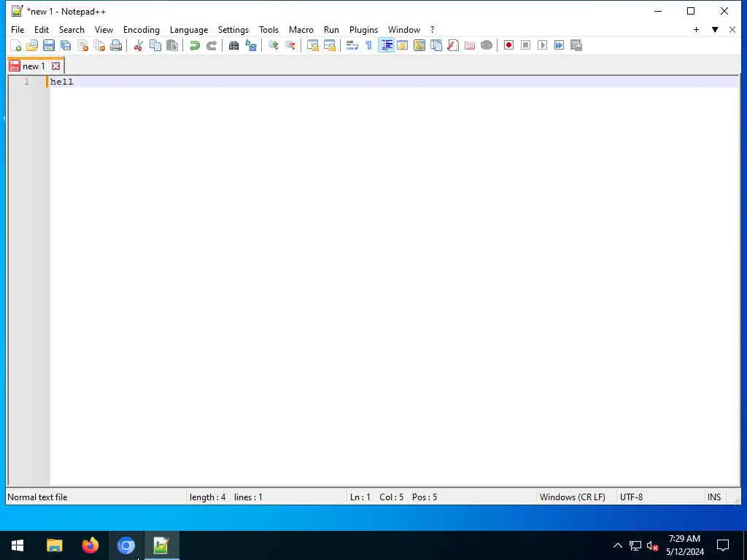Open File Explorer from the taskbar
Image resolution: width=747 pixels, height=560 pixels.
[54, 545]
